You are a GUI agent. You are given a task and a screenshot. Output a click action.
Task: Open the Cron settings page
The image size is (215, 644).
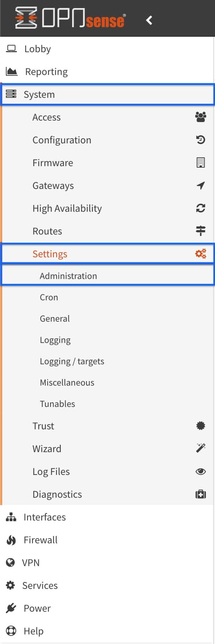click(107, 297)
